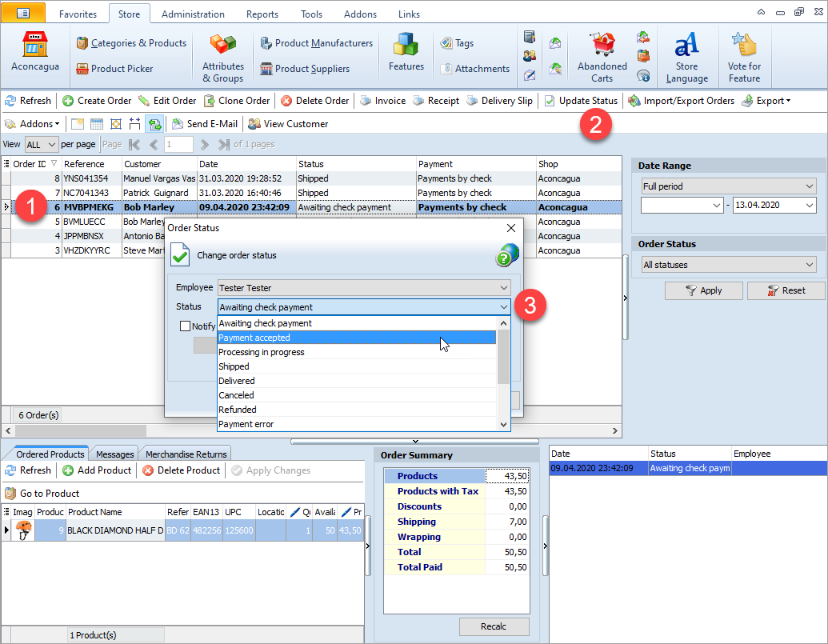The image size is (828, 644).
Task: Select order row for Manuel Vargas
Action: coord(158,178)
